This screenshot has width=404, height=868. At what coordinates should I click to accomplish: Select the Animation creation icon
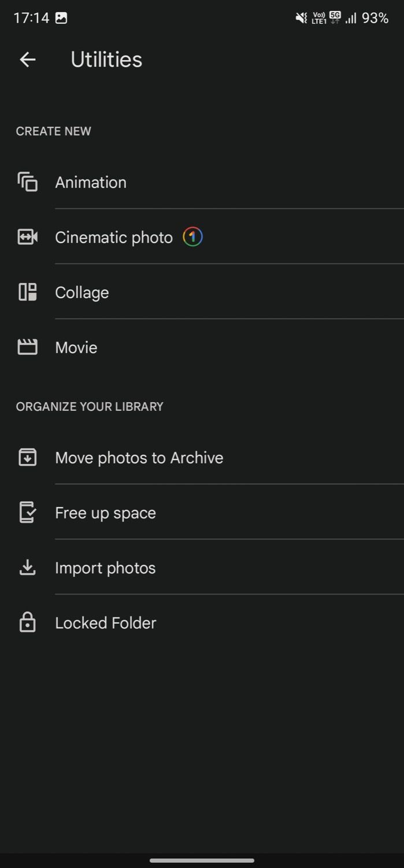click(x=27, y=182)
